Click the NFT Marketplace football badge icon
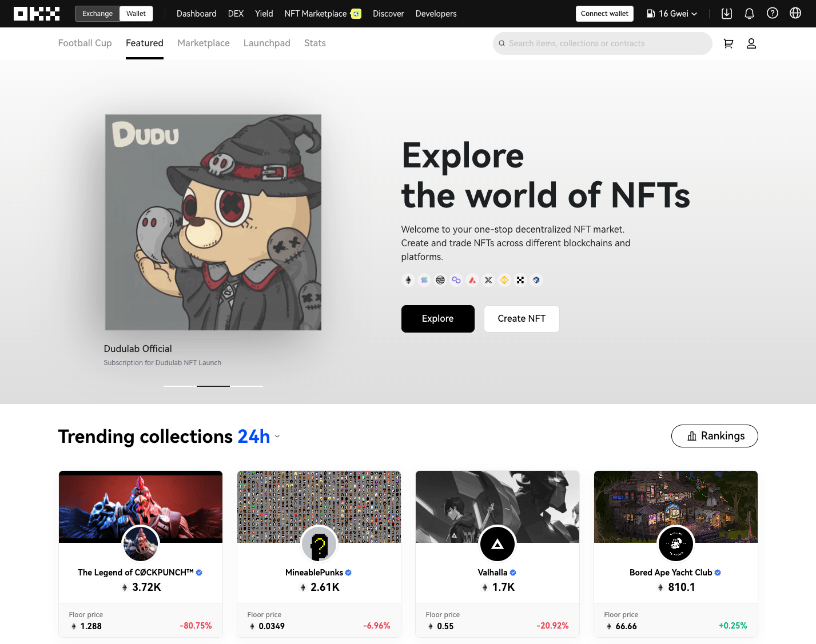 tap(356, 14)
